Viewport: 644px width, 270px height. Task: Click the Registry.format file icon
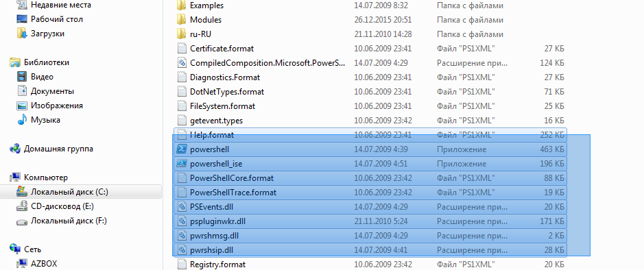tap(182, 265)
